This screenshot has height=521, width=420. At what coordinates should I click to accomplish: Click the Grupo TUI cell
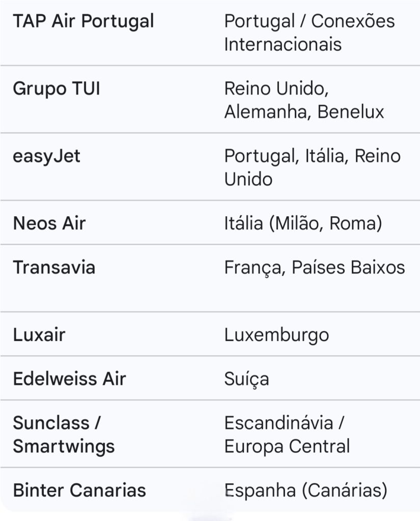[57, 89]
